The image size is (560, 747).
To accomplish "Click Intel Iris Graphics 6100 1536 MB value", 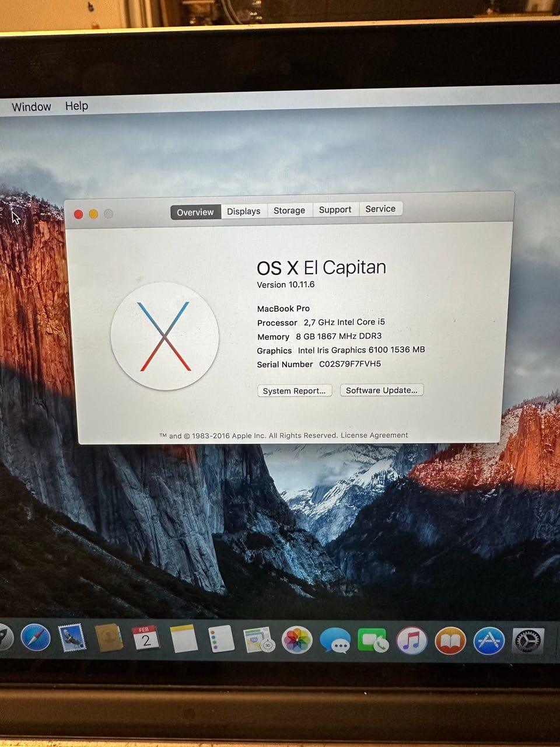I will pyautogui.click(x=362, y=350).
